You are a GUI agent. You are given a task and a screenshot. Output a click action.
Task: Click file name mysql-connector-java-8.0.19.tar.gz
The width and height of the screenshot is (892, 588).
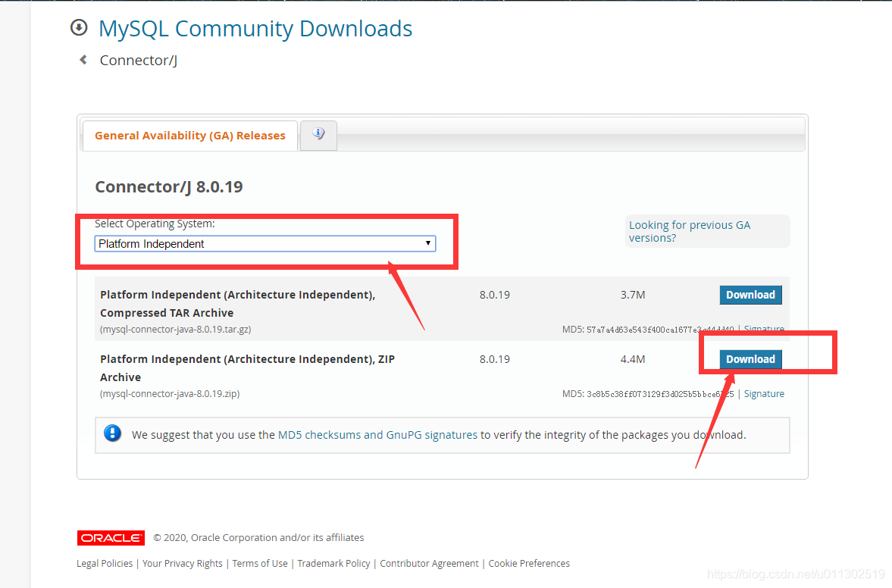click(x=176, y=330)
